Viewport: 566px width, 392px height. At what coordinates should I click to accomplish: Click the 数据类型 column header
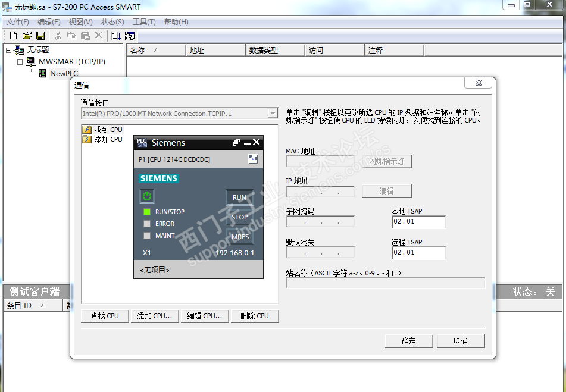click(x=275, y=51)
